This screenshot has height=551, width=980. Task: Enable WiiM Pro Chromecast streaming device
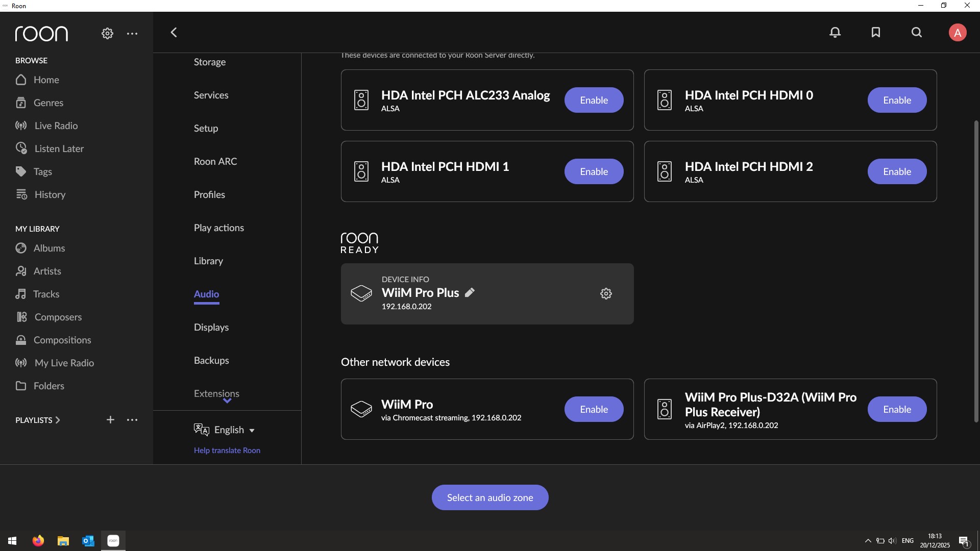click(x=594, y=409)
